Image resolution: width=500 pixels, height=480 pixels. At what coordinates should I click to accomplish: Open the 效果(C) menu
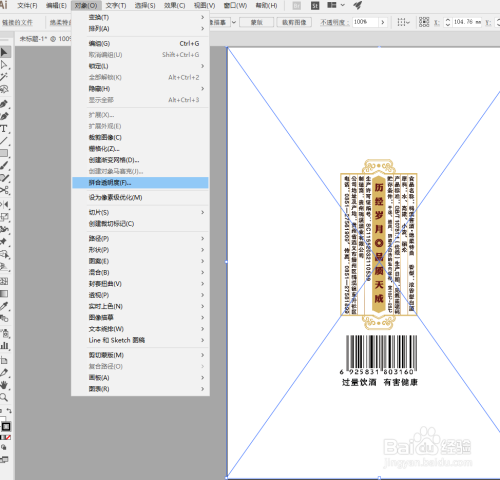pos(175,5)
